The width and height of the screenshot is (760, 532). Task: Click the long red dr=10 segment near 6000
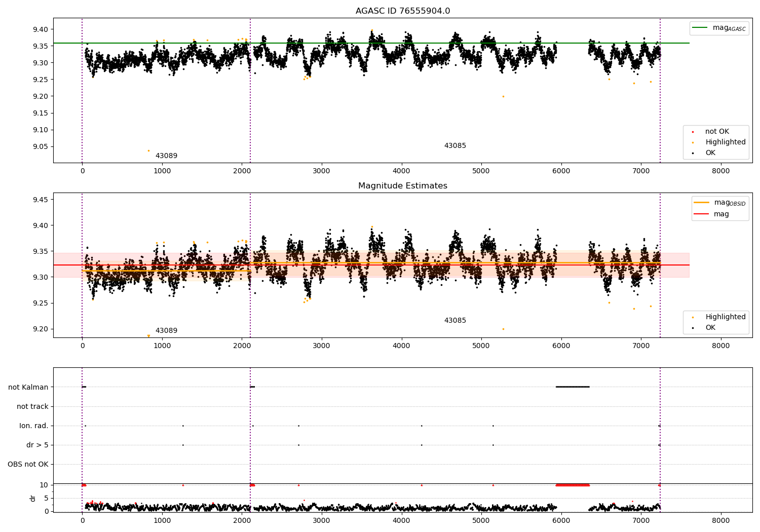(x=573, y=485)
